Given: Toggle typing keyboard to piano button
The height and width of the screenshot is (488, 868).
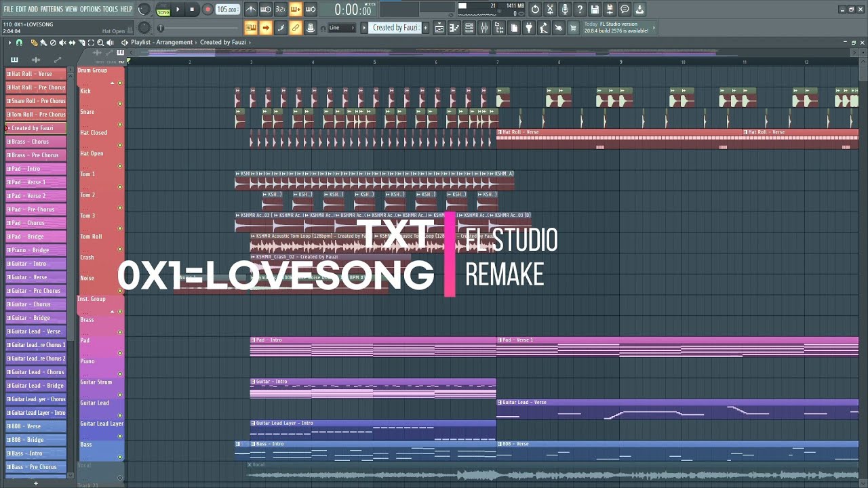Looking at the screenshot, I should 251,28.
